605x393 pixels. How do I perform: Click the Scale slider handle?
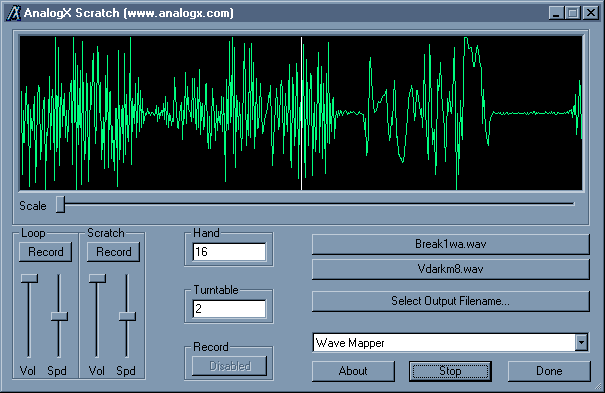[60, 204]
